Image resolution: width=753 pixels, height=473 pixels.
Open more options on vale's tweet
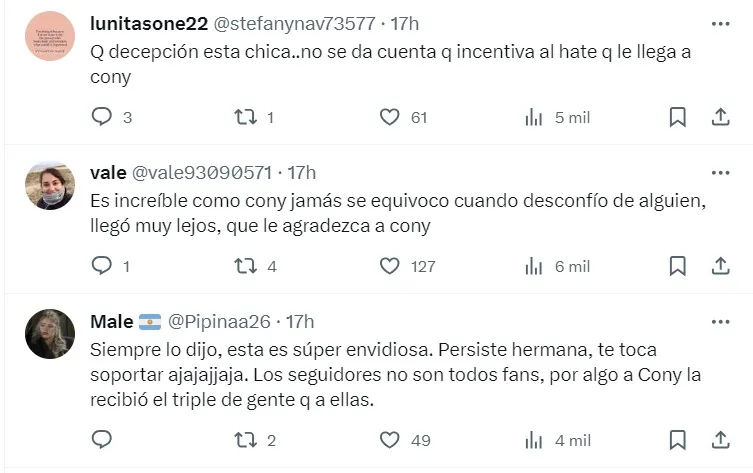[x=720, y=172]
